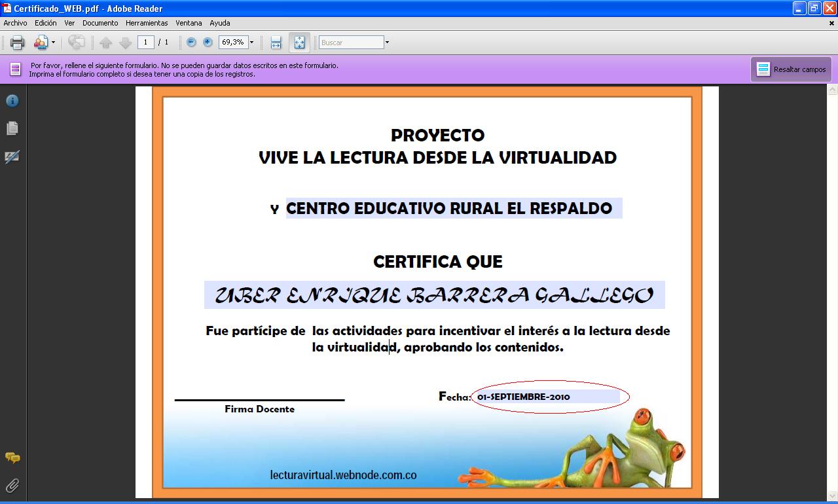The image size is (838, 504).
Task: Expand the 69,3% zoom level dropdown
Action: click(x=251, y=43)
